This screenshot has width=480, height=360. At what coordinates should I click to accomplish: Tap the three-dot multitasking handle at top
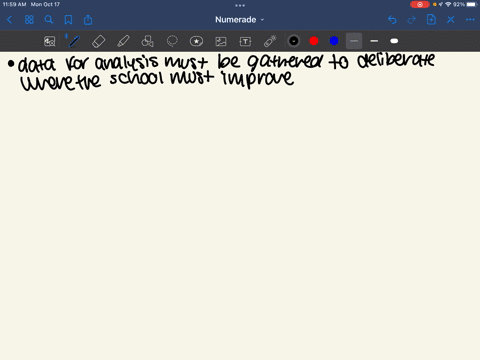[x=240, y=5]
